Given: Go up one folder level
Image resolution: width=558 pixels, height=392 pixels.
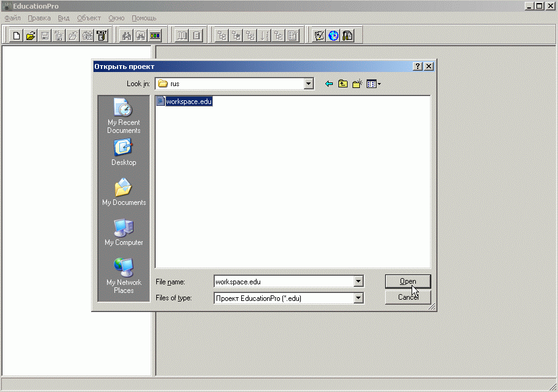Looking at the screenshot, I should (343, 84).
